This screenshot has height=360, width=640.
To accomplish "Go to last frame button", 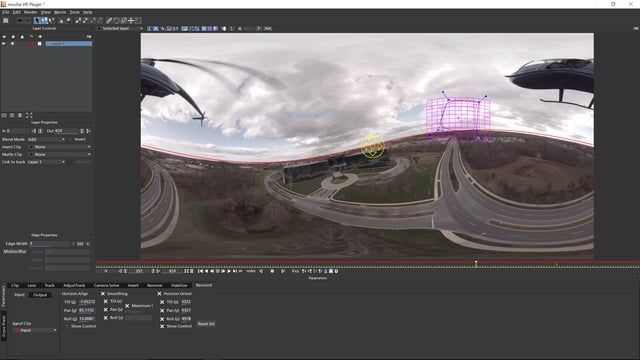I will coord(235,271).
